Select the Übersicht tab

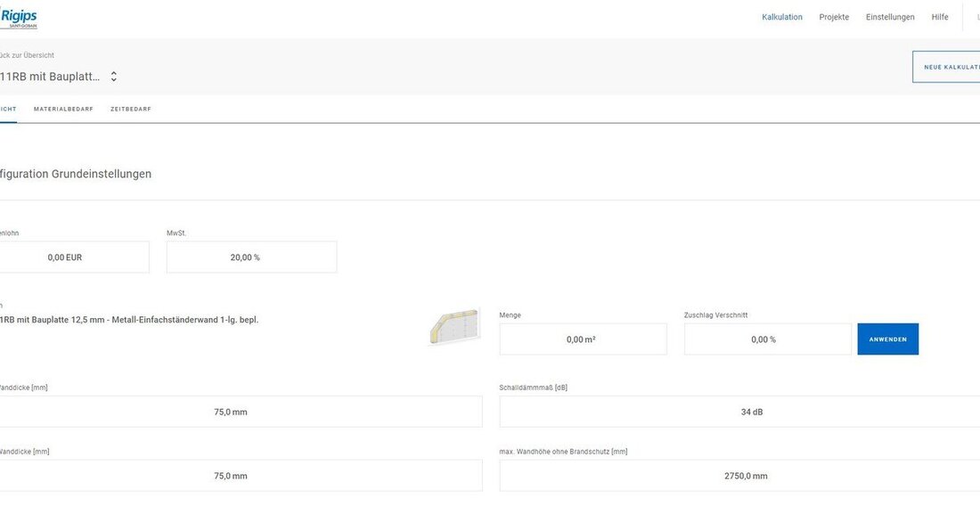(7, 109)
